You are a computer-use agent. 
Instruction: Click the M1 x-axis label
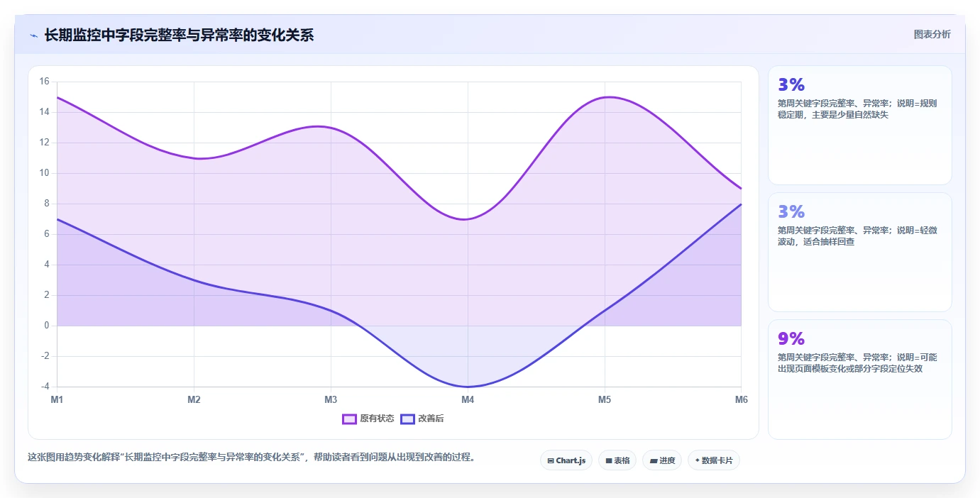coord(57,399)
